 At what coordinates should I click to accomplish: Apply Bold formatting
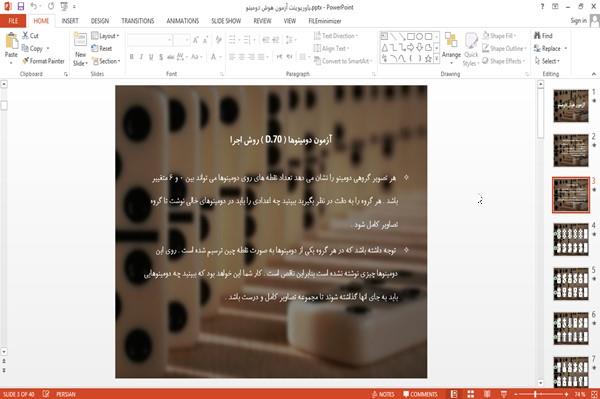pos(132,57)
